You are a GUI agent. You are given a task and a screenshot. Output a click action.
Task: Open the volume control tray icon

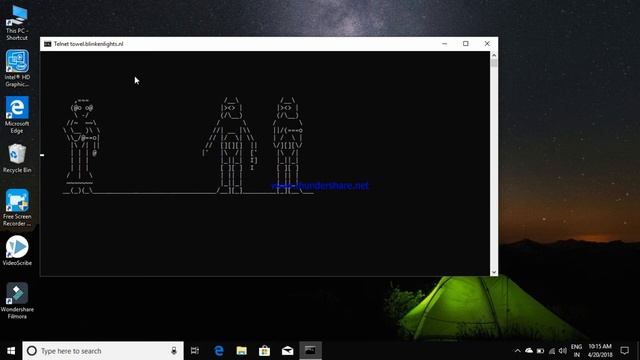(x=563, y=351)
